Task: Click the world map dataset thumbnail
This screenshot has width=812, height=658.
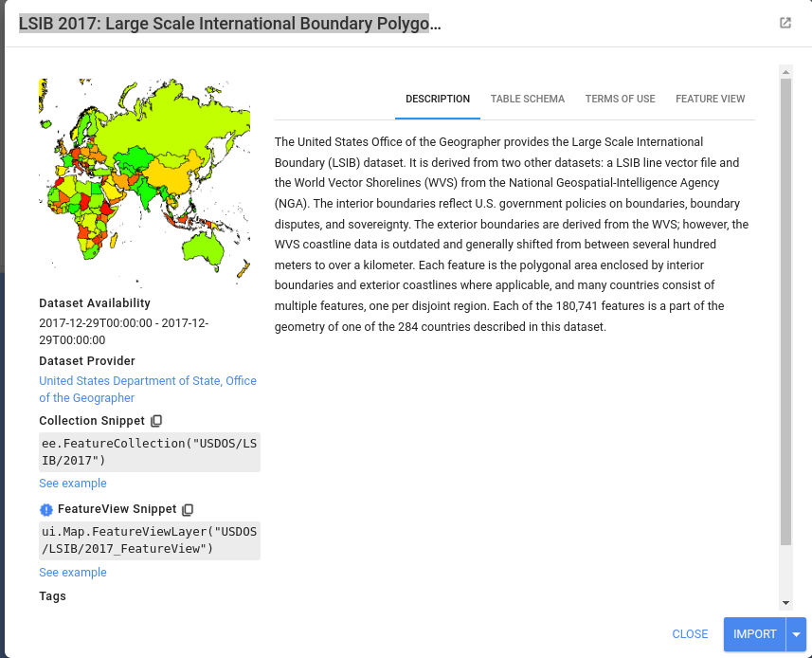Action: coord(145,183)
